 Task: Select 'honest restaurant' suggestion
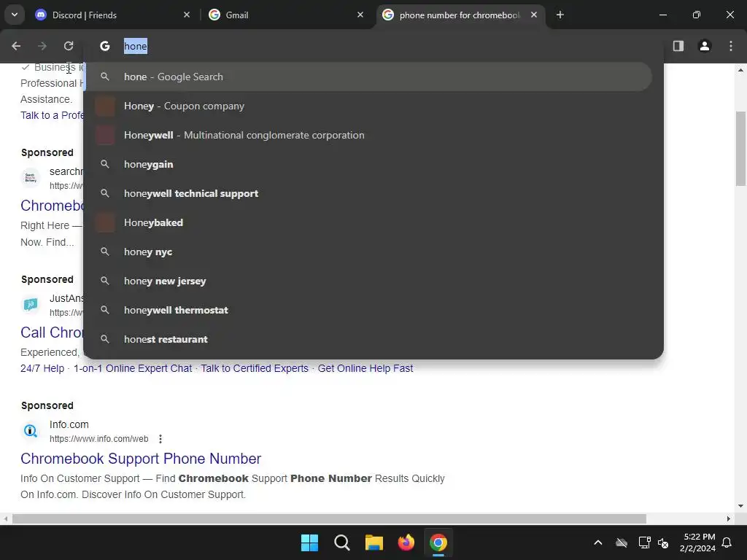368,339
